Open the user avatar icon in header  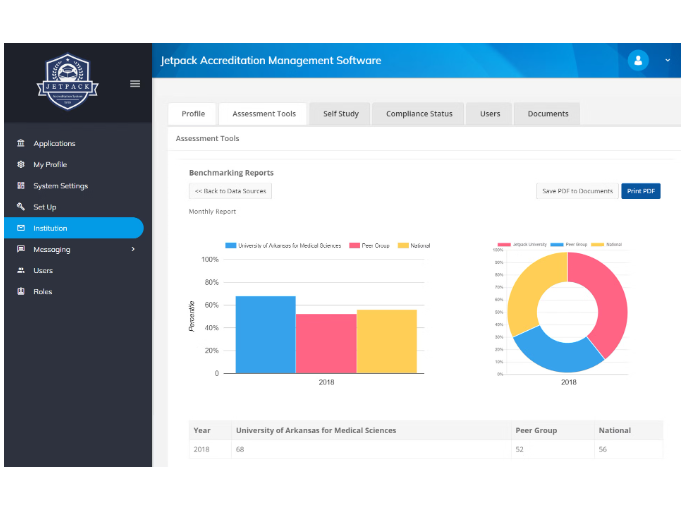tap(638, 61)
